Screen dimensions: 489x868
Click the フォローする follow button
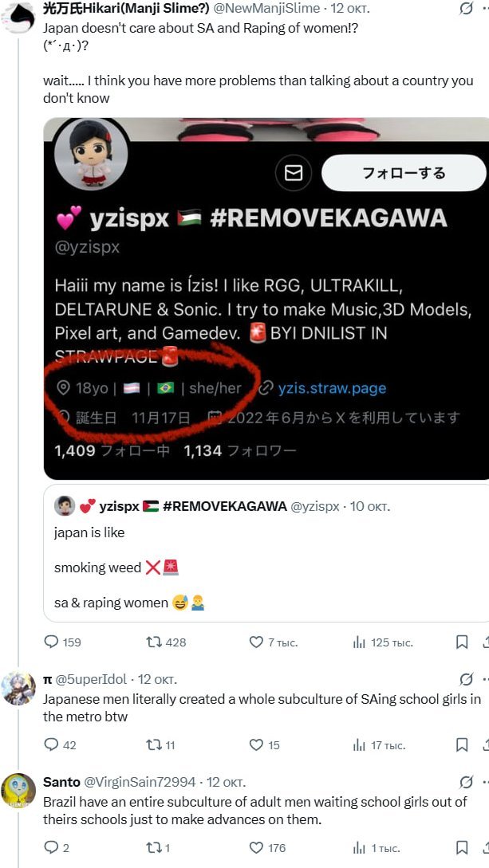404,173
